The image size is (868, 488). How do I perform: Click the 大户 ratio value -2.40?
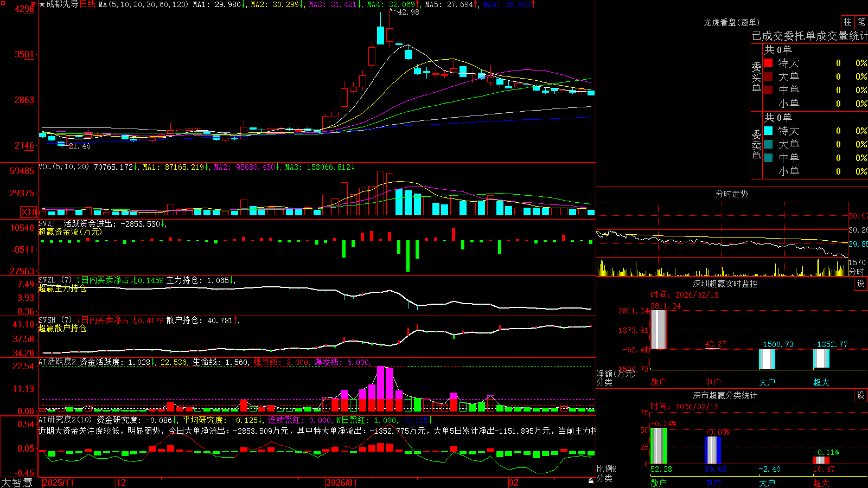[x=769, y=469]
